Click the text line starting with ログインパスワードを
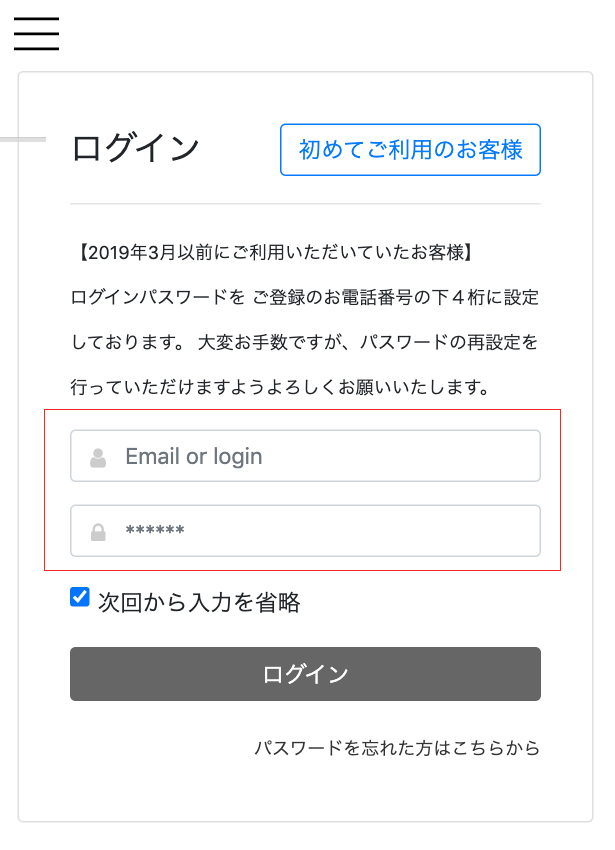Viewport: 615px width, 850px height. tap(305, 297)
